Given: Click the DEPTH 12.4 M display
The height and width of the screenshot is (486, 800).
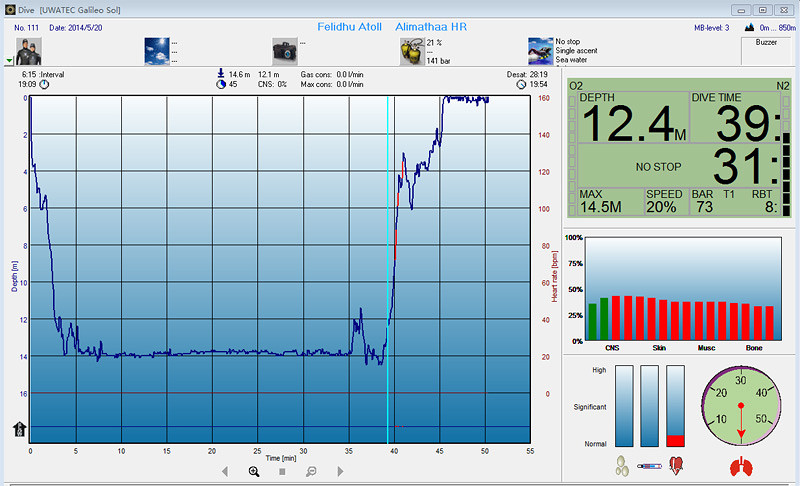Looking at the screenshot, I should pyautogui.click(x=633, y=117).
